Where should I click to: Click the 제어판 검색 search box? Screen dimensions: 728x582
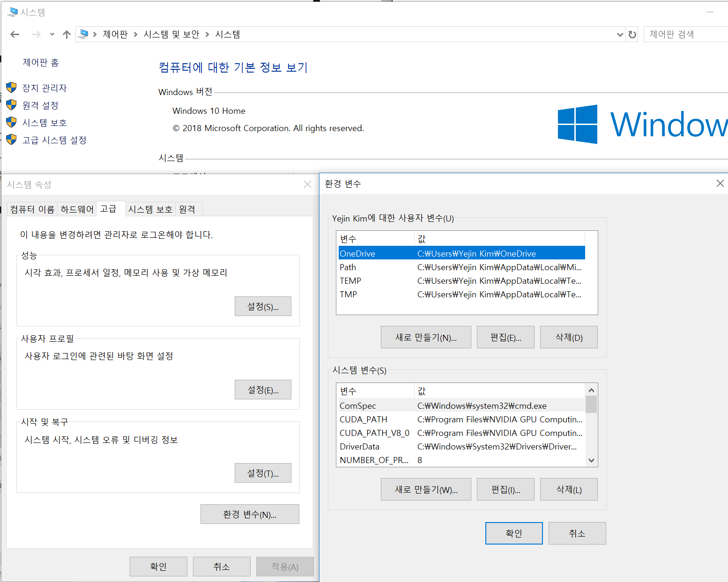click(x=686, y=34)
